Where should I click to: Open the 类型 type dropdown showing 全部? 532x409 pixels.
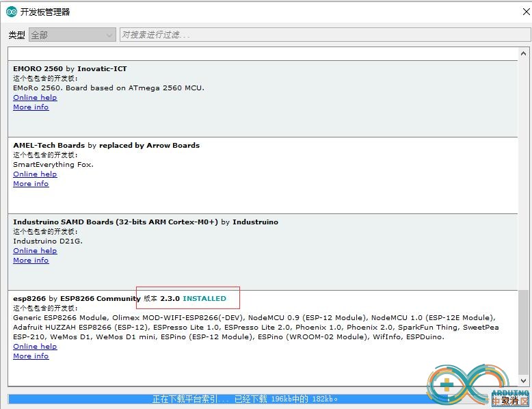pyautogui.click(x=72, y=35)
